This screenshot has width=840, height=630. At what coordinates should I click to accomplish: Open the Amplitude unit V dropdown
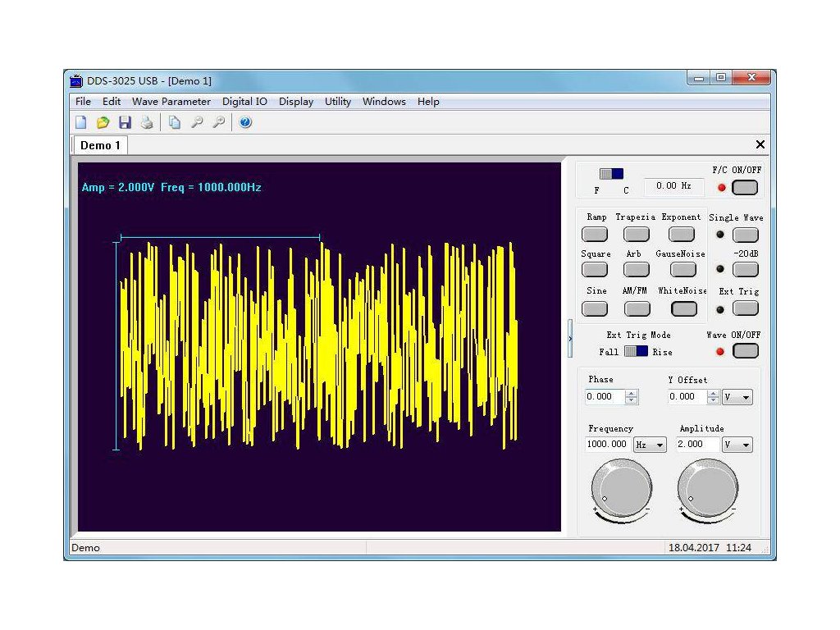pos(737,445)
